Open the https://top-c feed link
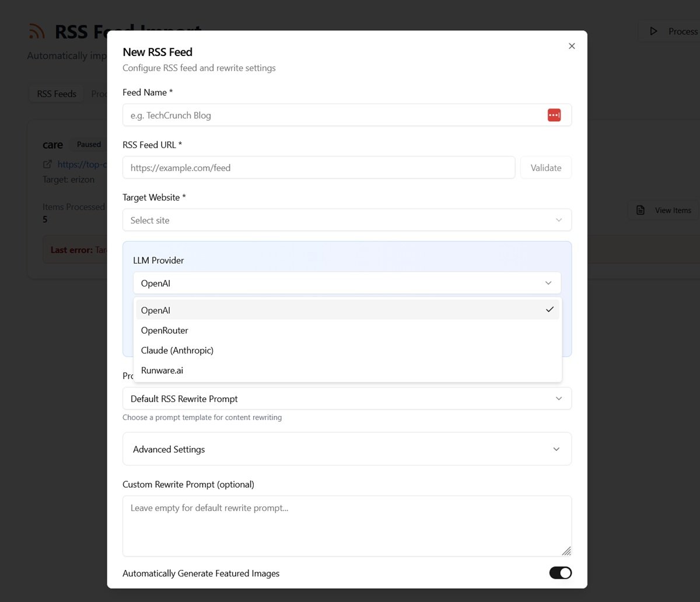This screenshot has height=602, width=700. pyautogui.click(x=82, y=164)
